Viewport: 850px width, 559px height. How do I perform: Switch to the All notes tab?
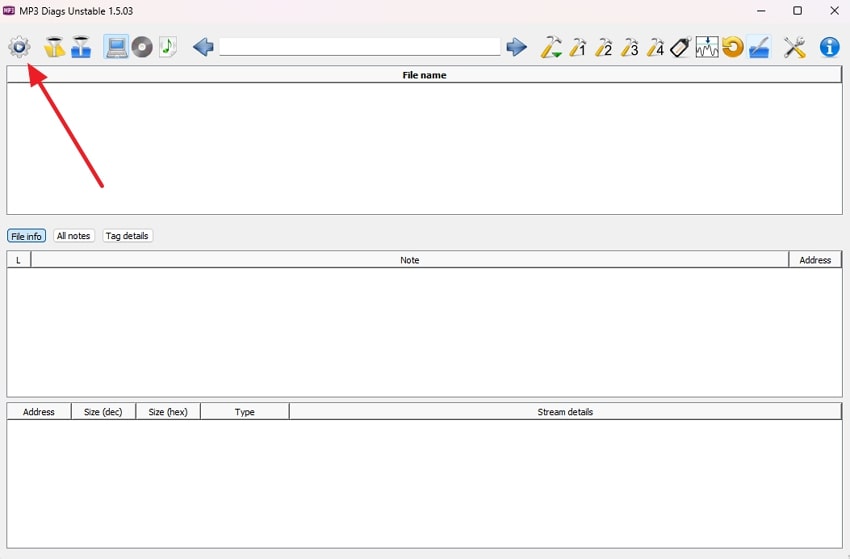click(x=74, y=236)
